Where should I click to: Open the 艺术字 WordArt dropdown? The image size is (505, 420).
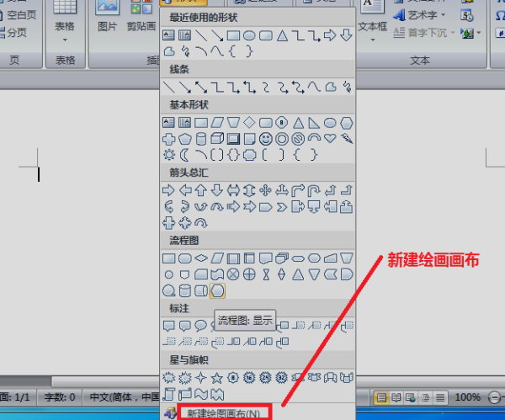pos(419,15)
